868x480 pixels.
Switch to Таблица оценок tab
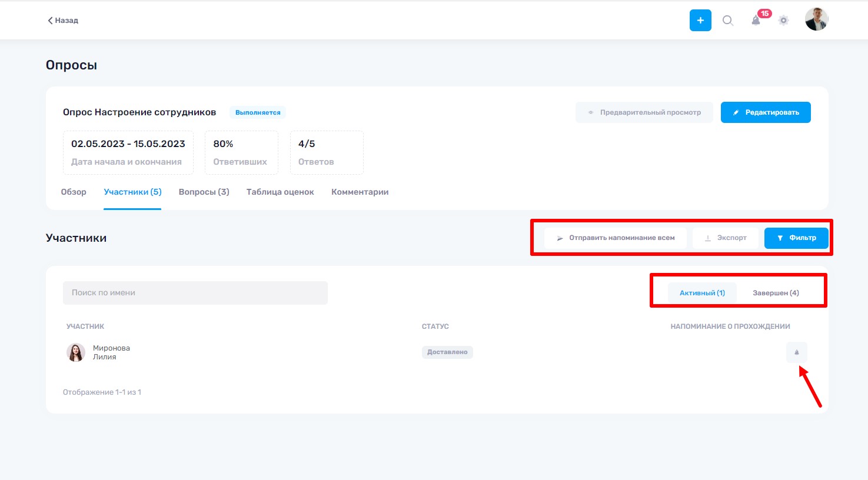[280, 192]
